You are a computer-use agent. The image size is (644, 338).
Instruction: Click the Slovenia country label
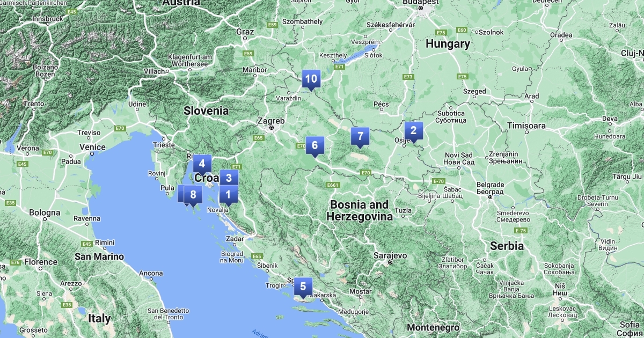206,111
